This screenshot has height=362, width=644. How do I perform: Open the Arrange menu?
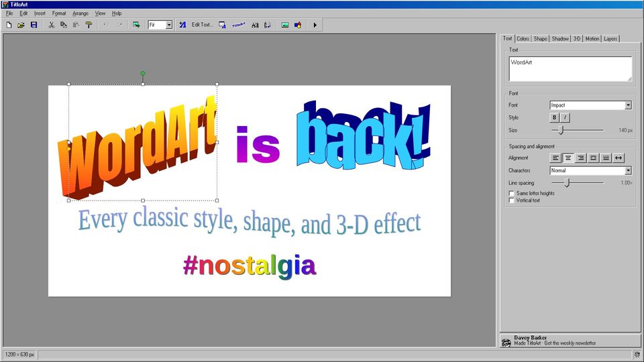80,13
